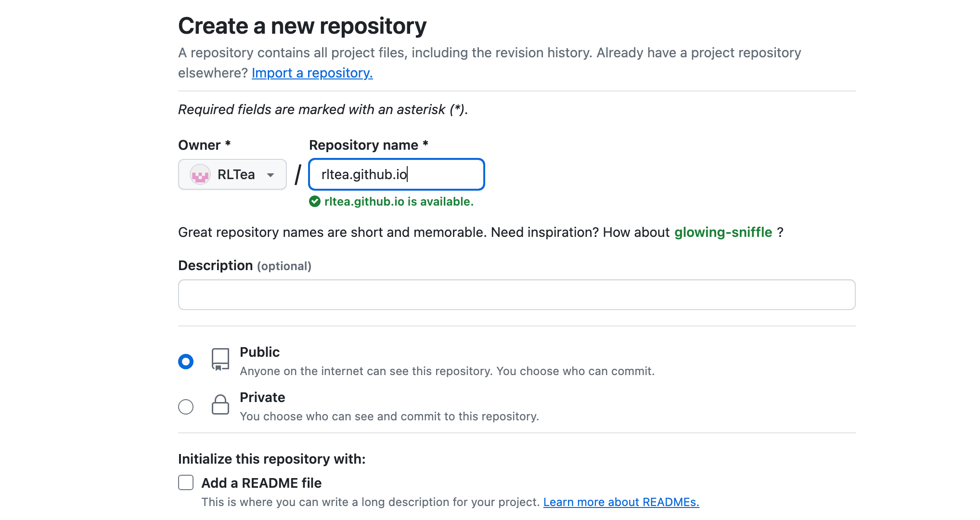This screenshot has height=520, width=980.
Task: Click the 'Description (optional)' field label
Action: [x=245, y=266]
